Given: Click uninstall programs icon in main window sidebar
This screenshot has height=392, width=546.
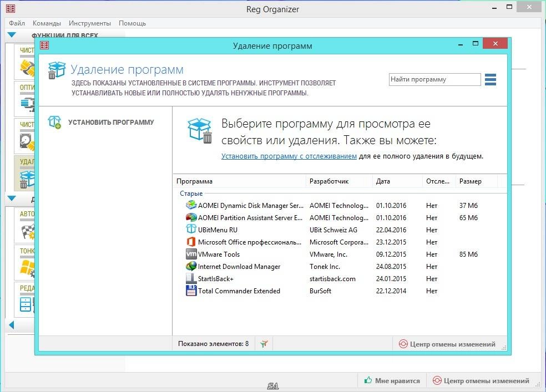Looking at the screenshot, I should (27, 179).
